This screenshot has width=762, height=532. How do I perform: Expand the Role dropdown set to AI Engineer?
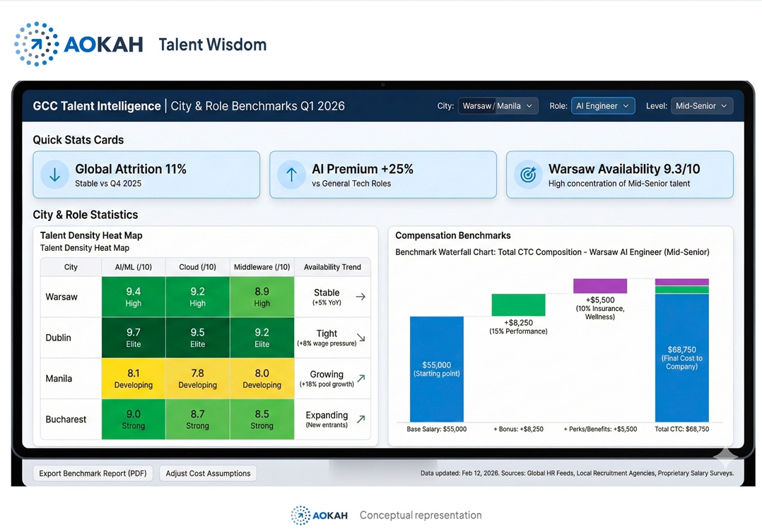click(602, 106)
